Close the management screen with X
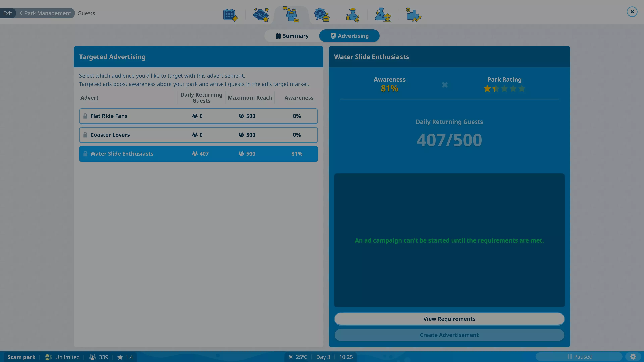 click(632, 12)
